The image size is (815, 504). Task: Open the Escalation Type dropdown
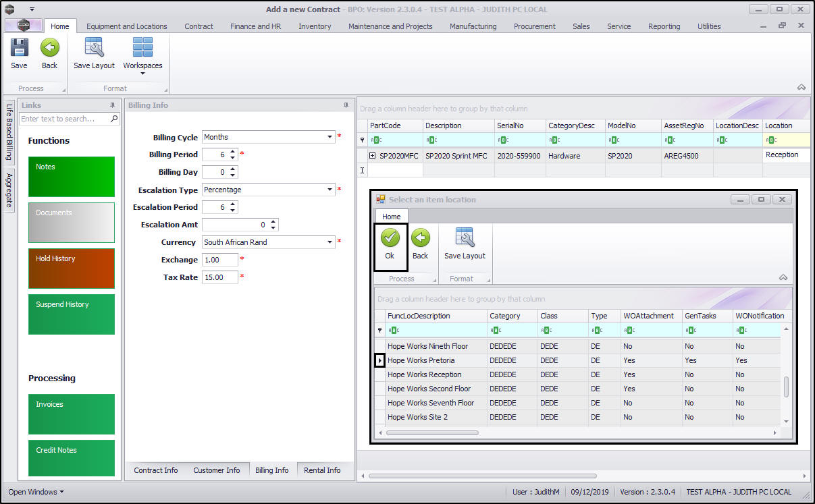click(330, 190)
